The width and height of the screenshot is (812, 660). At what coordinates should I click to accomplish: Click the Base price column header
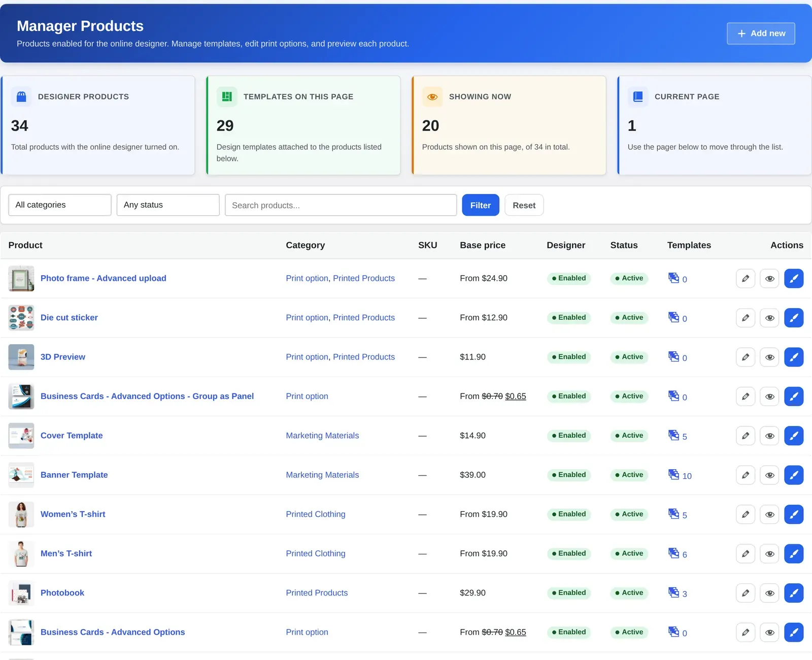[x=483, y=245]
